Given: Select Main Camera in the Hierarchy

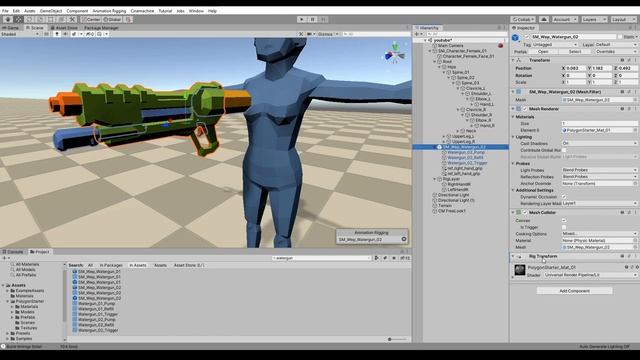Looking at the screenshot, I should click(451, 46).
